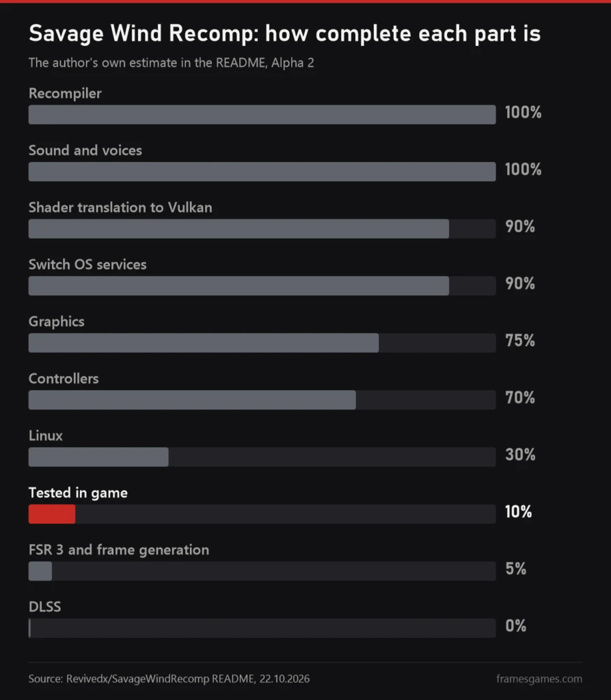Viewport: 611px width, 700px height.
Task: Click the README Alpha 2 subtitle text
Action: [172, 62]
